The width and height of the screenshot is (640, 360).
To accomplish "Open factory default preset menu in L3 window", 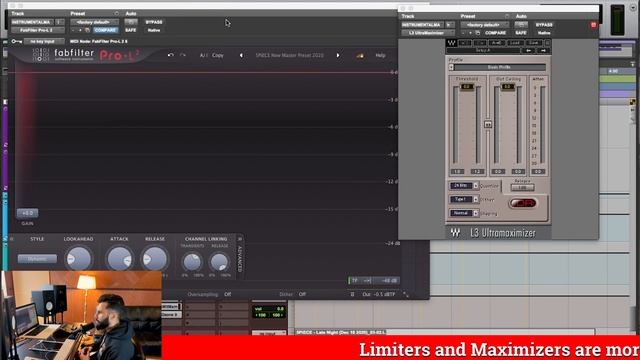I will pos(484,25).
